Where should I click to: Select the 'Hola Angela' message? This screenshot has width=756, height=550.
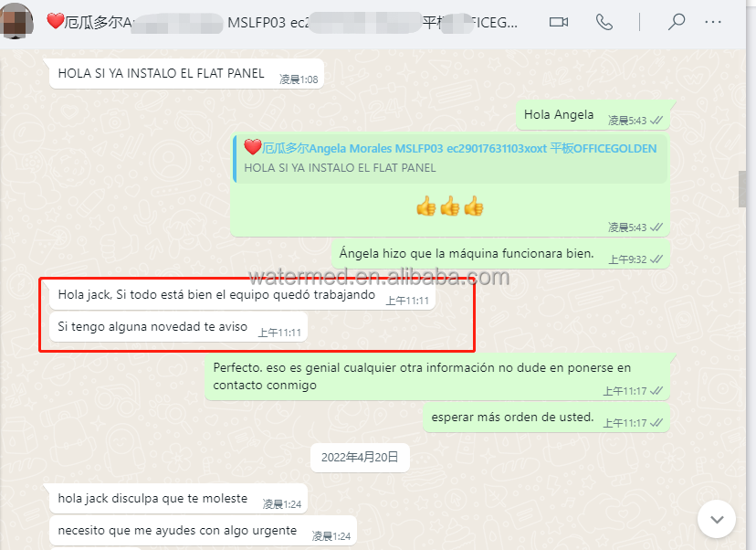point(593,115)
